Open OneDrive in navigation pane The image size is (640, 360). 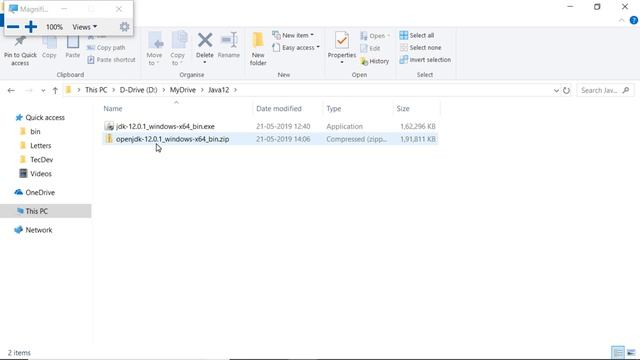(40, 193)
